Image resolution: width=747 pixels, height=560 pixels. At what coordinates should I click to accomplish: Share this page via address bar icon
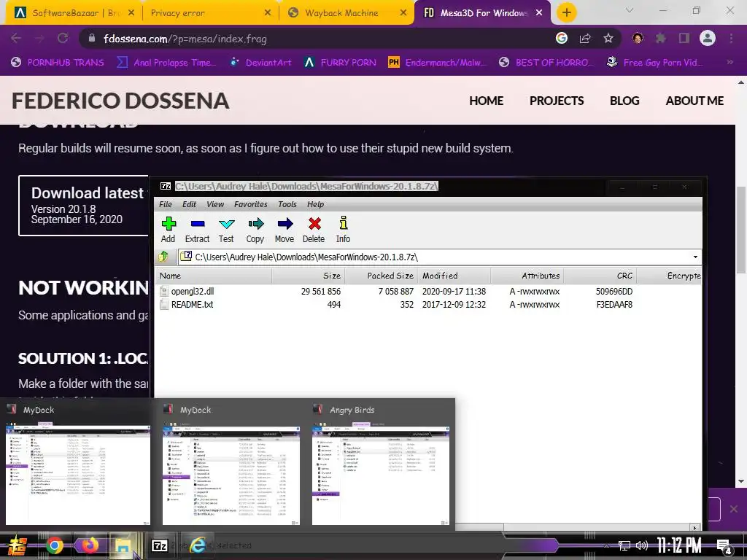585,39
